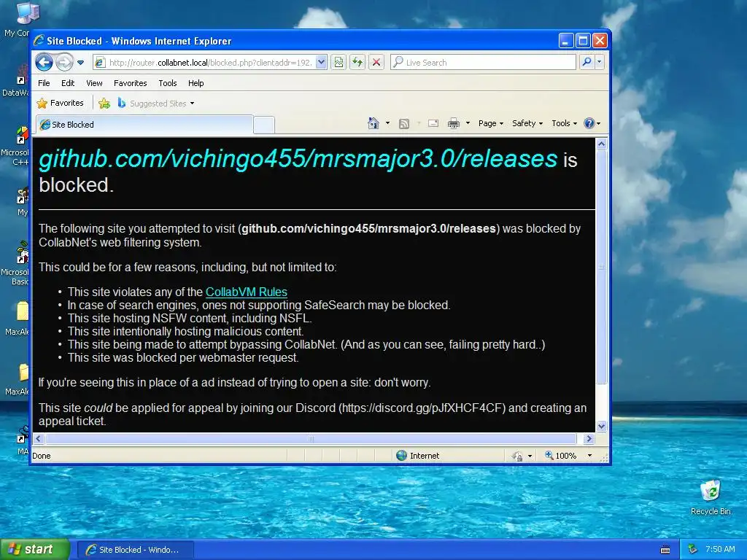The width and height of the screenshot is (747, 560).
Task: Click the Internet zone status indicator
Action: click(x=418, y=456)
